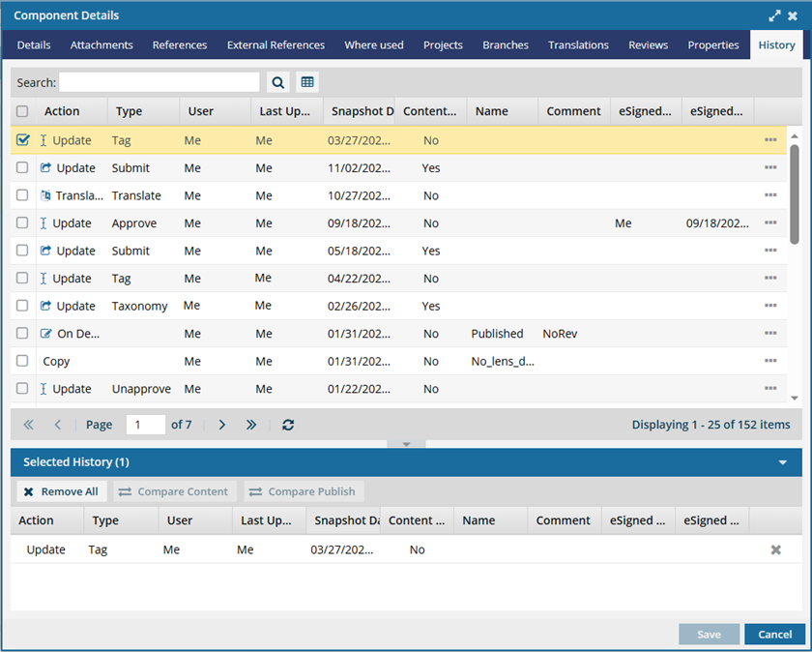Remove selected Tag entry with X icon
The image size is (812, 652).
[775, 549]
